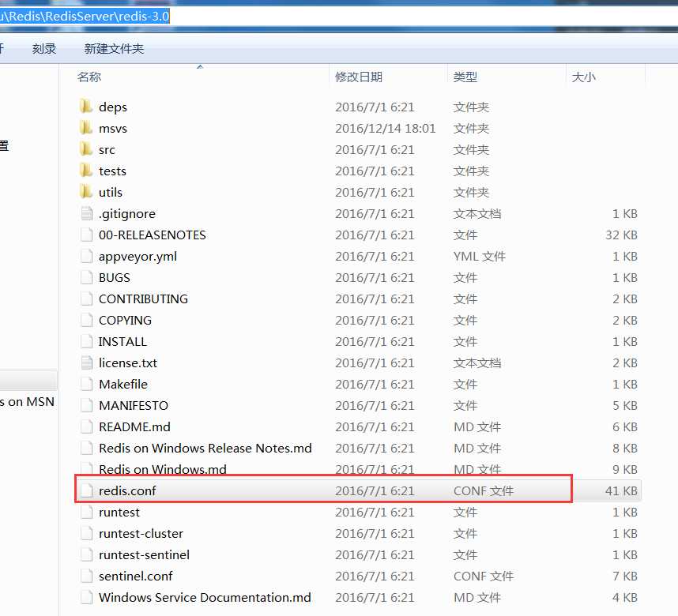The height and width of the screenshot is (616, 678).
Task: Click the address bar path field
Action: pos(339,17)
